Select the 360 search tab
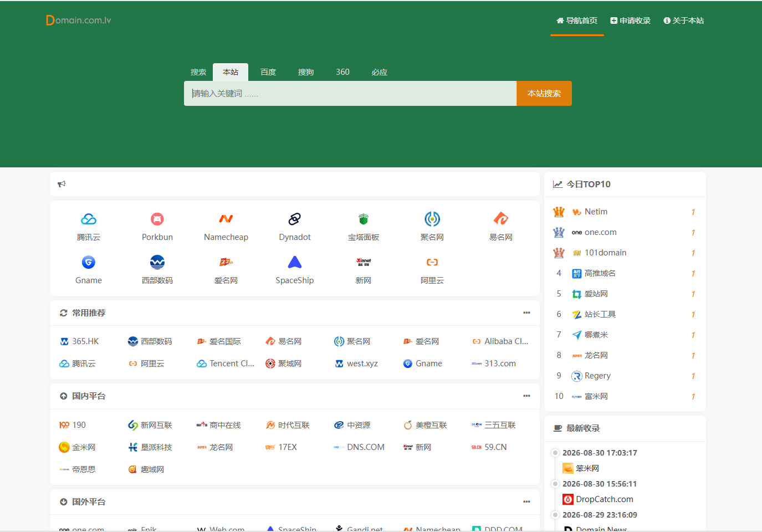The height and width of the screenshot is (532, 762). point(342,72)
